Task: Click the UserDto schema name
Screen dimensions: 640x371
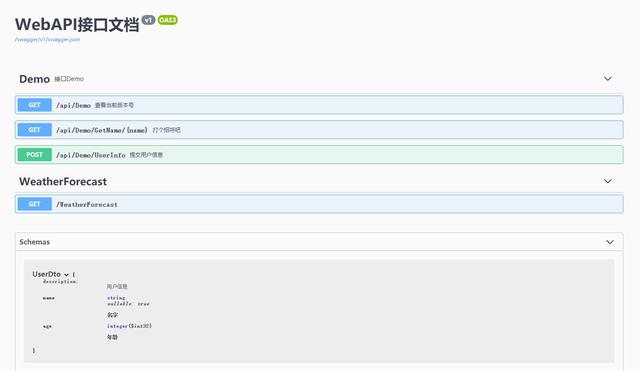Action: [x=47, y=274]
